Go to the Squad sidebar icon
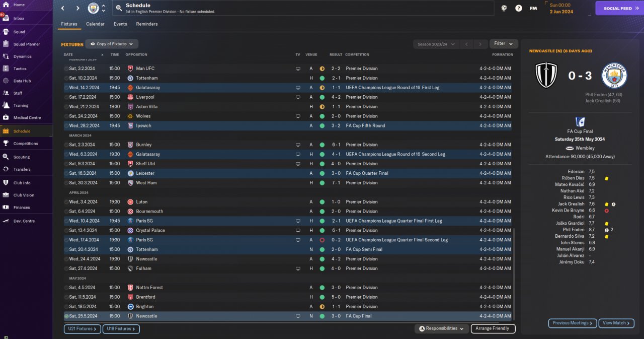The height and width of the screenshot is (339, 644). [x=6, y=32]
